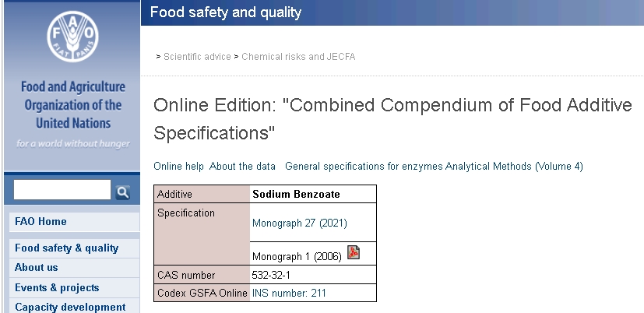Follow Chemical risks and JECFA breadcrumb
This screenshot has height=313, width=644.
[298, 57]
